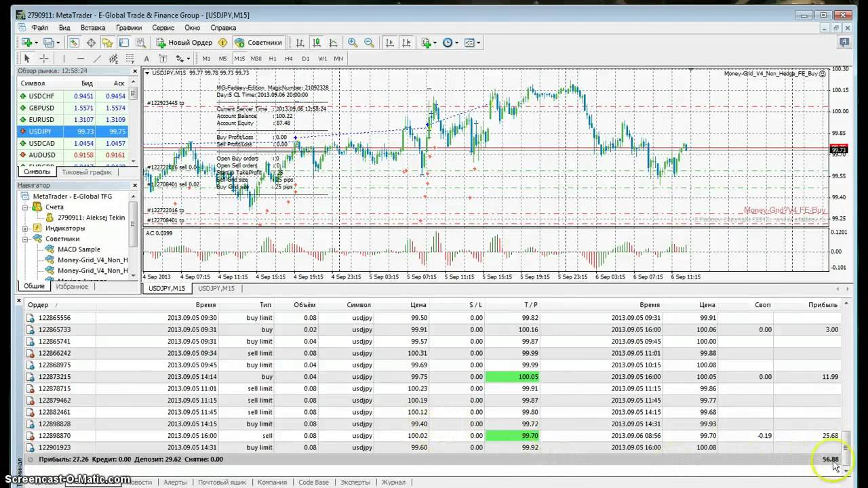
Task: Toggle the Market Watch window icon
Action: click(74, 42)
